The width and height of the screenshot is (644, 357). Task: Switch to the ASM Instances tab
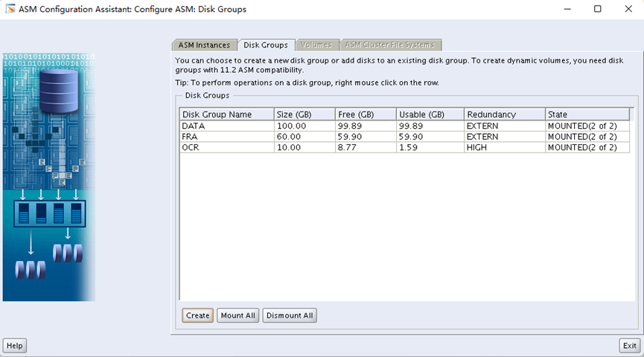point(204,45)
